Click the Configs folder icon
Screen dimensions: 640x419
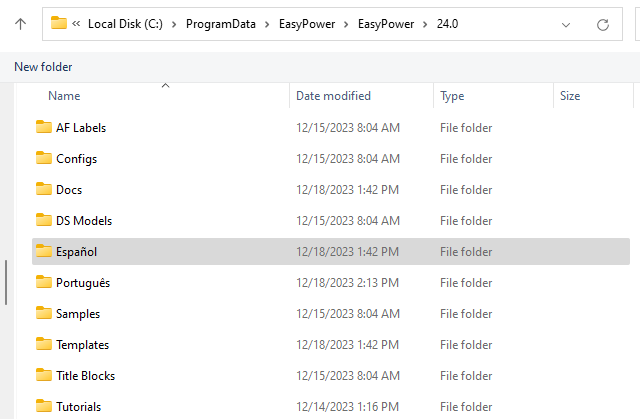tap(43, 158)
